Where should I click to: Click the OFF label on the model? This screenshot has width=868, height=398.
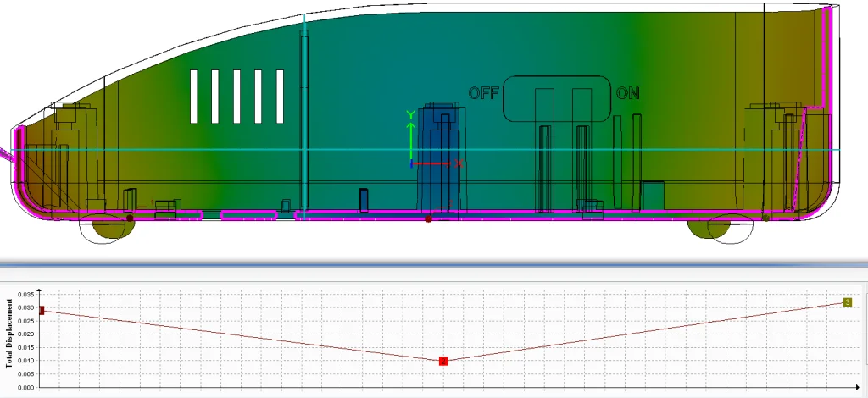pos(484,93)
